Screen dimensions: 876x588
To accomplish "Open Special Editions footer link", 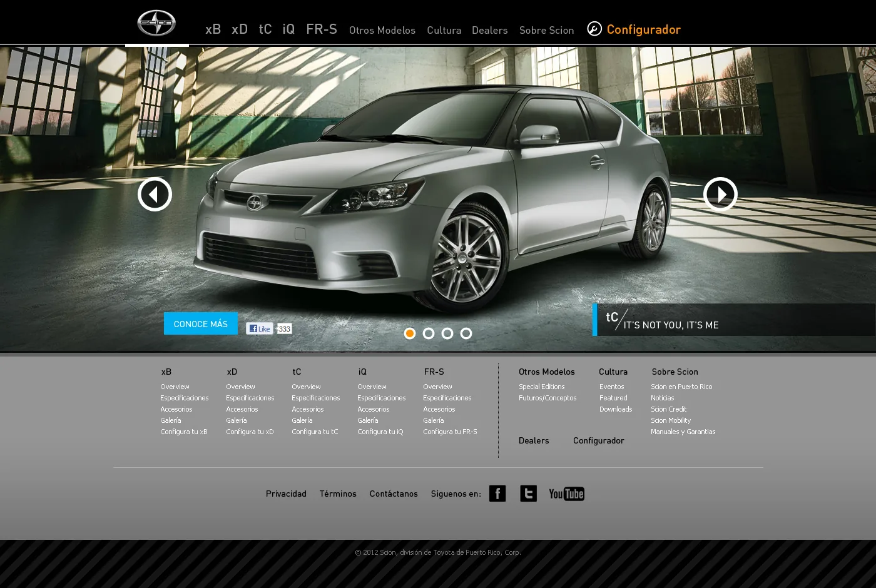I will (542, 387).
